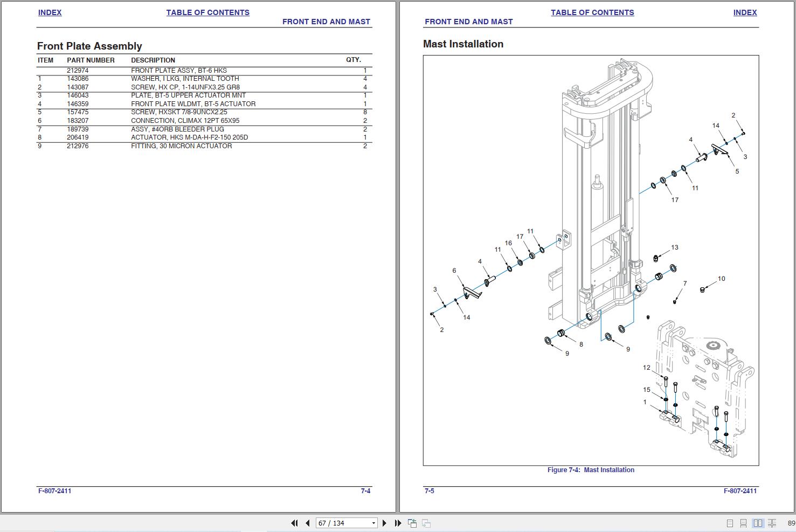796x532 pixels.
Task: Click the DESCRIPTION column header
Action: click(153, 60)
